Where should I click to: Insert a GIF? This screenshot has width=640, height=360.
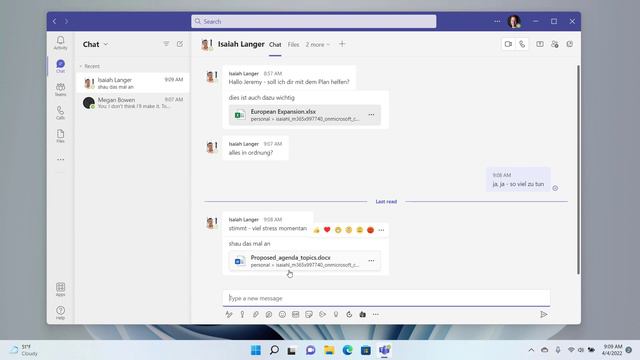point(296,314)
